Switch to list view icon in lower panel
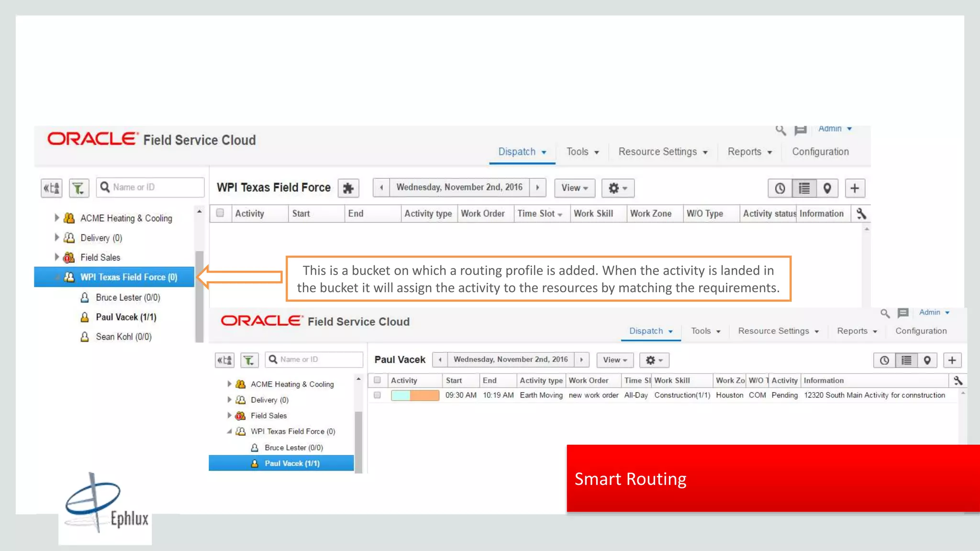 point(906,360)
